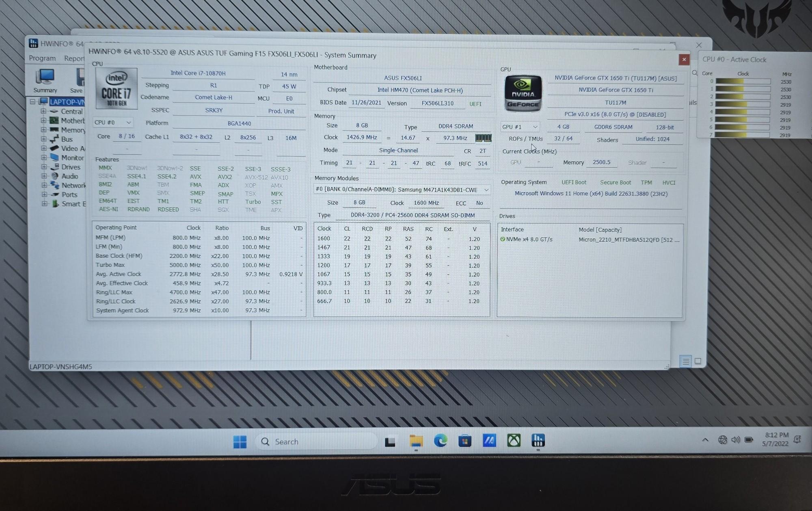Click the Save toolbar icon

tap(79, 80)
